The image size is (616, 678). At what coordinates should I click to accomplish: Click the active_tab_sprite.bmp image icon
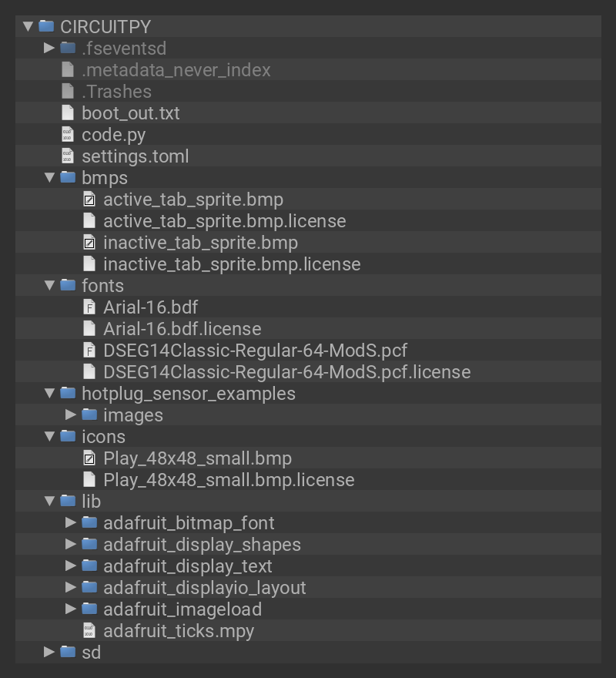[89, 200]
